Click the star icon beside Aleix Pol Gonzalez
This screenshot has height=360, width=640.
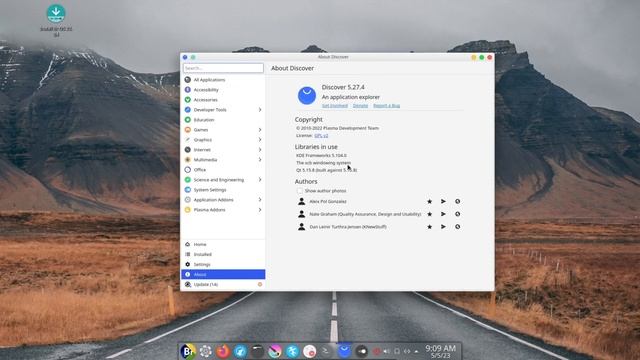click(x=429, y=201)
